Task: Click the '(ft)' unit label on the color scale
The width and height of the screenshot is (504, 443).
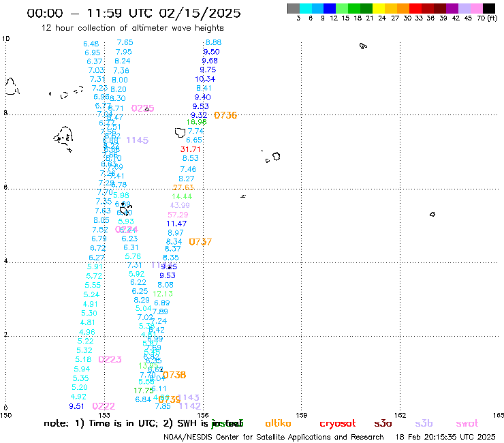Action: (492, 18)
